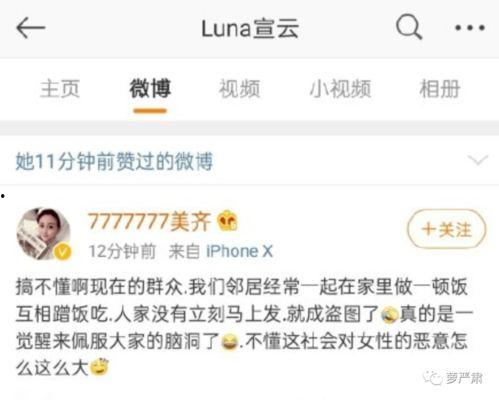Expand the liked-weibo chevron arrow

tap(478, 160)
